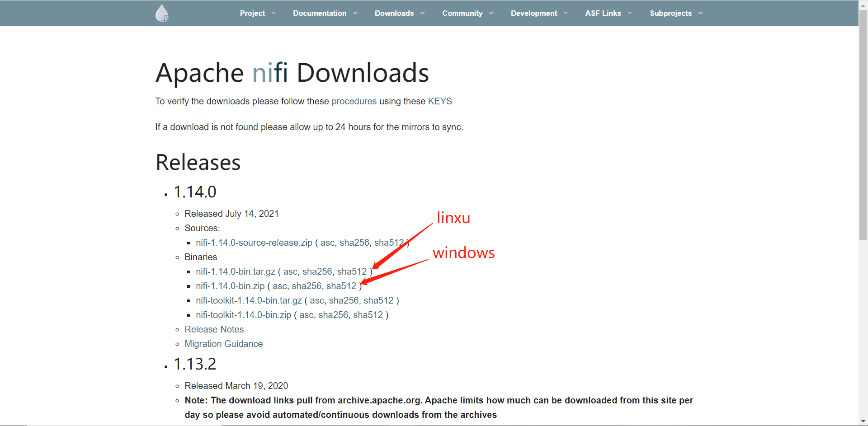The height and width of the screenshot is (426, 868).
Task: Open the Downloads dropdown menu
Action: tap(394, 13)
